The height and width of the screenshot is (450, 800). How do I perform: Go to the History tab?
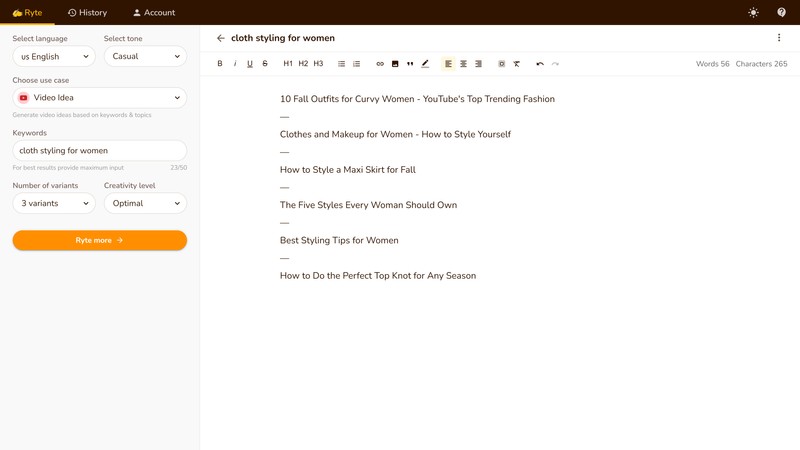[87, 13]
